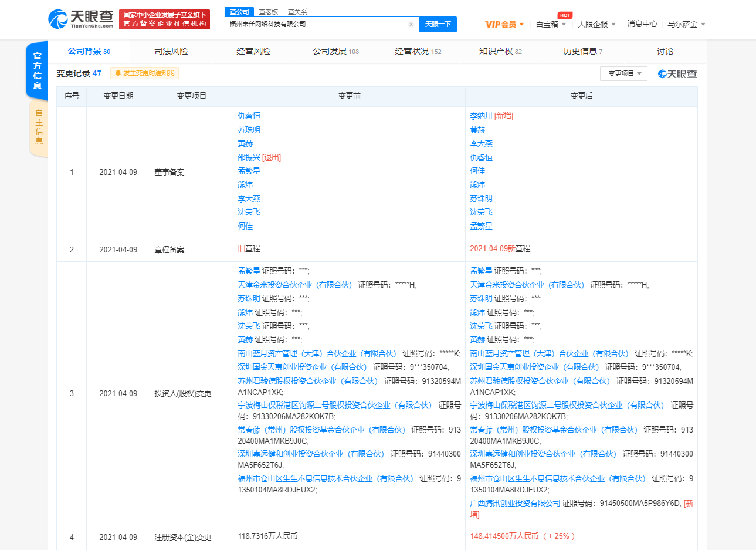Switch to 讨论 tab

pyautogui.click(x=665, y=52)
